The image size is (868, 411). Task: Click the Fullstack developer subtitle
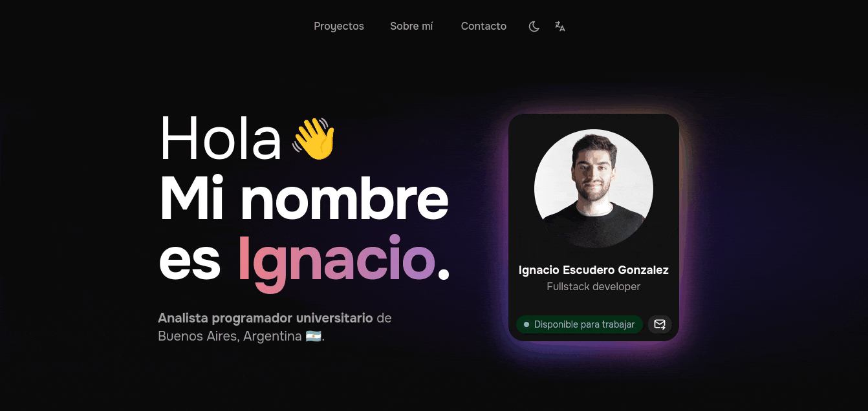(594, 286)
